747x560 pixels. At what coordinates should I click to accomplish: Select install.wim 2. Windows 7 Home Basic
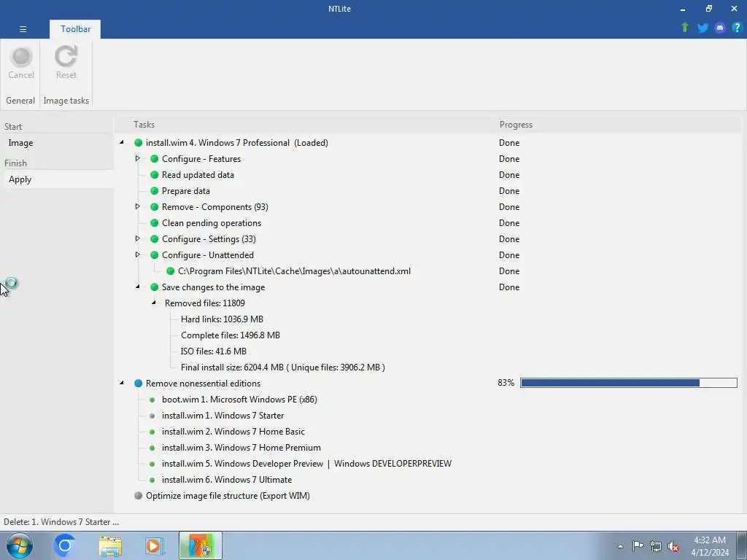(233, 432)
